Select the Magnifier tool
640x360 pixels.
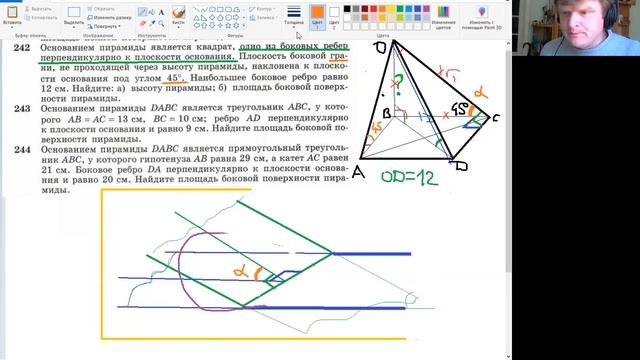tap(161, 23)
